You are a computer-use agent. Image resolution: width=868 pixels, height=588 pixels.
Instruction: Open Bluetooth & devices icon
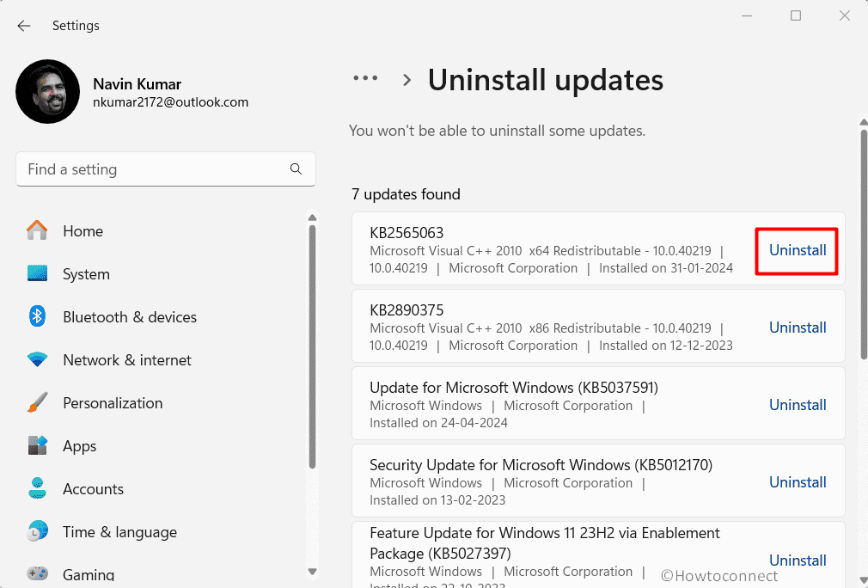click(x=37, y=316)
